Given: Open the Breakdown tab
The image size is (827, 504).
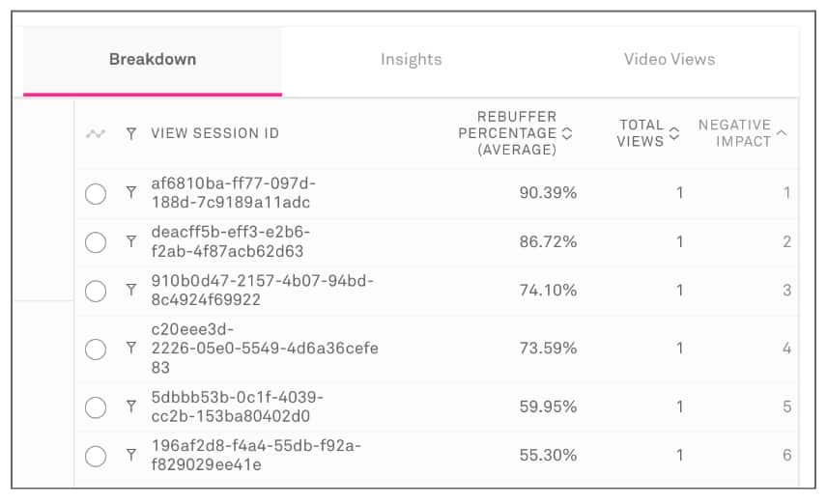Looking at the screenshot, I should tap(153, 60).
